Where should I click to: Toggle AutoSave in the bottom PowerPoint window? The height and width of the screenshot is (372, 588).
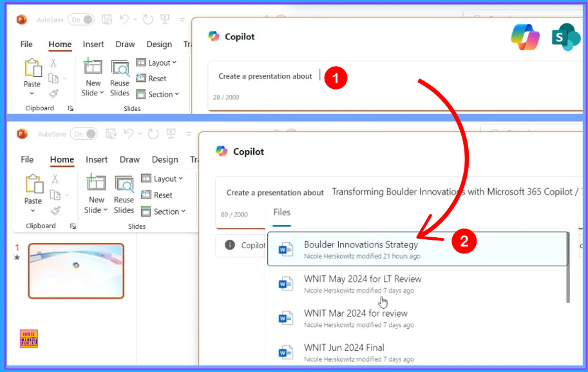pyautogui.click(x=84, y=133)
